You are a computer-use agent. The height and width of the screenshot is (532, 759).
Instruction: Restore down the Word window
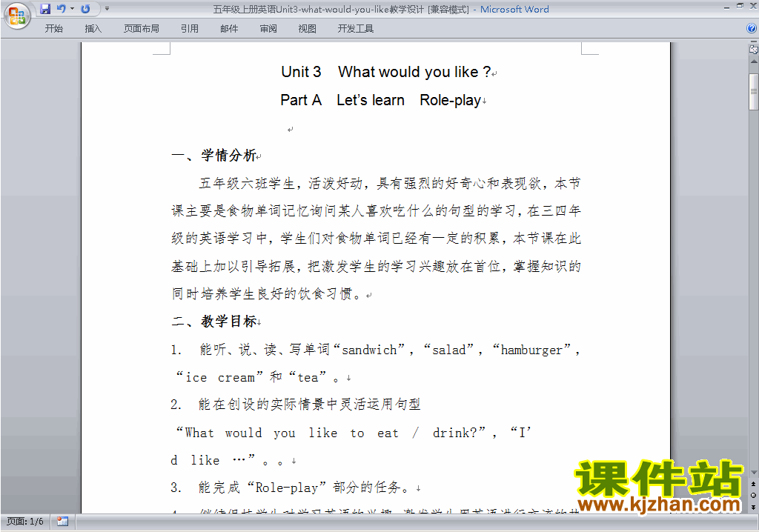click(x=740, y=6)
